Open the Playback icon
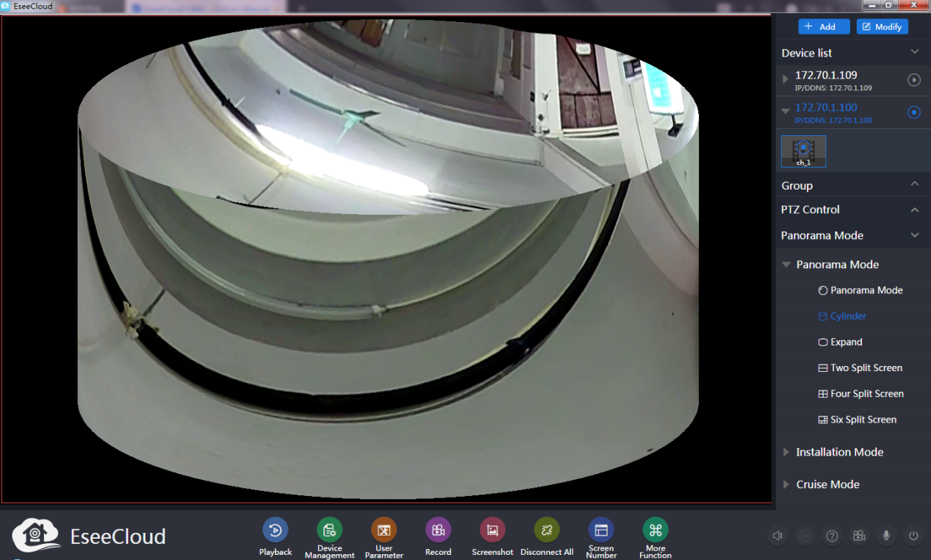The width and height of the screenshot is (931, 560). [275, 531]
